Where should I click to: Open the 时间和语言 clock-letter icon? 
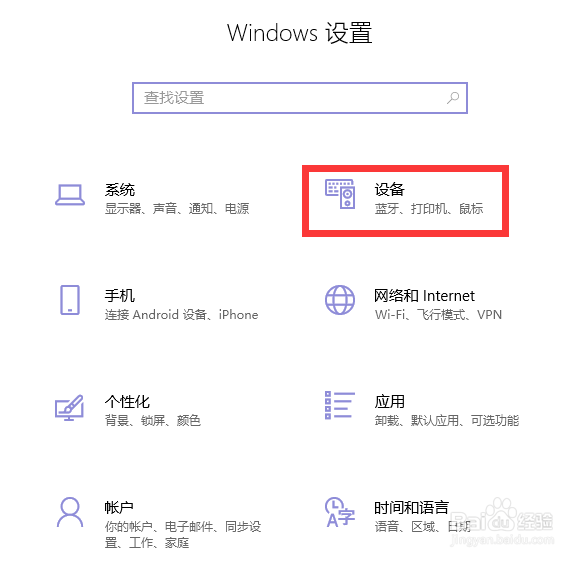click(x=340, y=512)
